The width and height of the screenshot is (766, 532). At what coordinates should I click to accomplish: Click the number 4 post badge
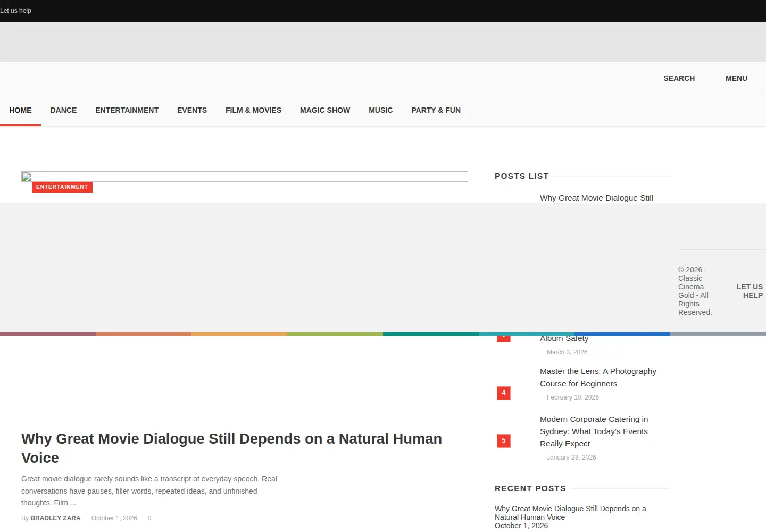(504, 393)
